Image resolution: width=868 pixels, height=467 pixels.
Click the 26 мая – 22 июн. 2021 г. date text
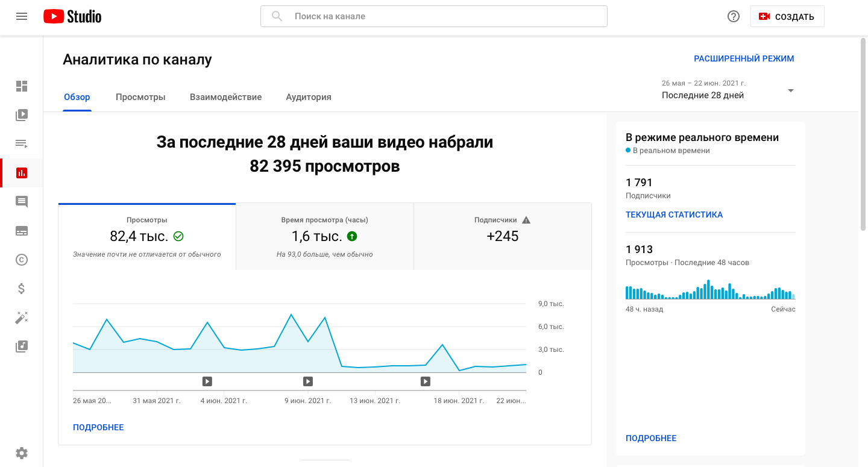coord(703,83)
